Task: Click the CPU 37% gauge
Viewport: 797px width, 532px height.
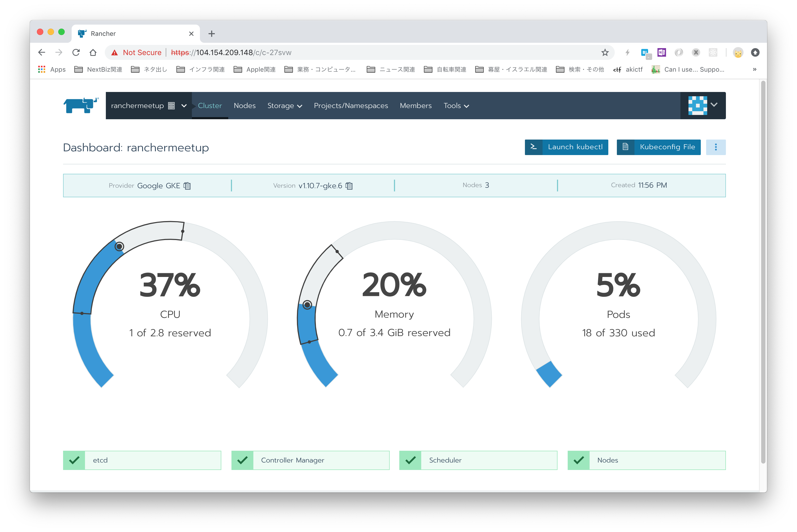Action: point(170,304)
